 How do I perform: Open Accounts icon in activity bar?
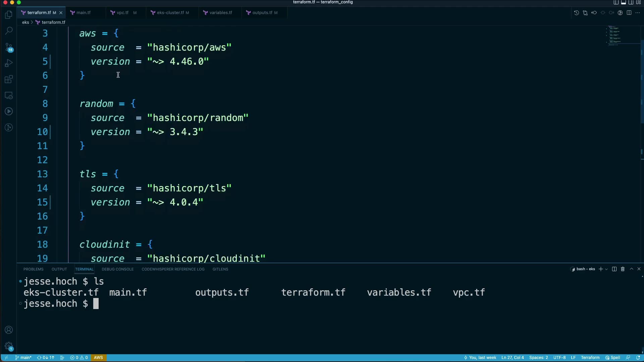coord(9,330)
